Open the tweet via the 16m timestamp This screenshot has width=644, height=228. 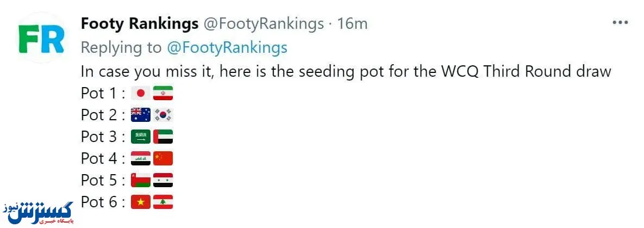[x=352, y=24]
